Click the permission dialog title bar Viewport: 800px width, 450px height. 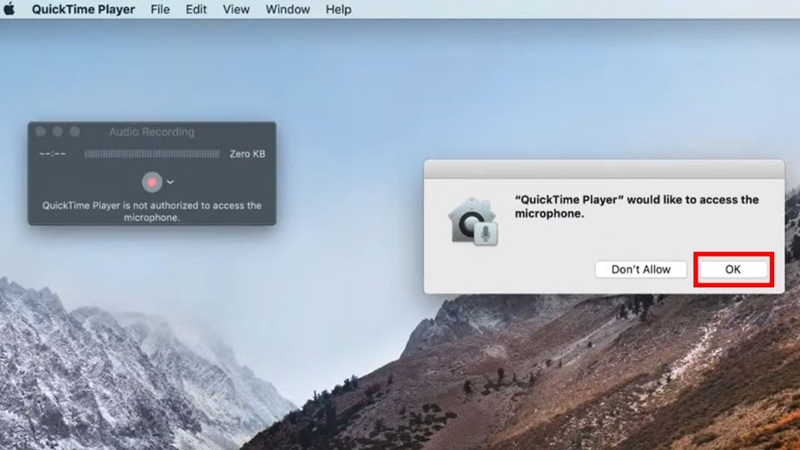(604, 169)
